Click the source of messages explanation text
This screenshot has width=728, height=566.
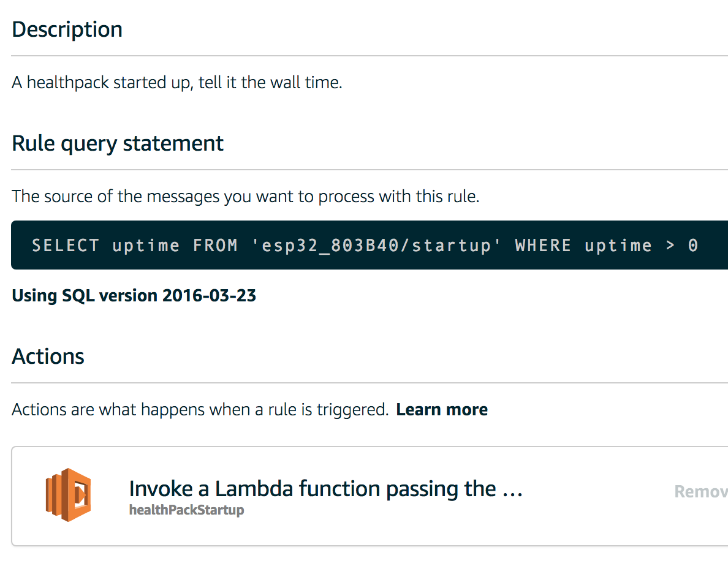[x=245, y=196]
